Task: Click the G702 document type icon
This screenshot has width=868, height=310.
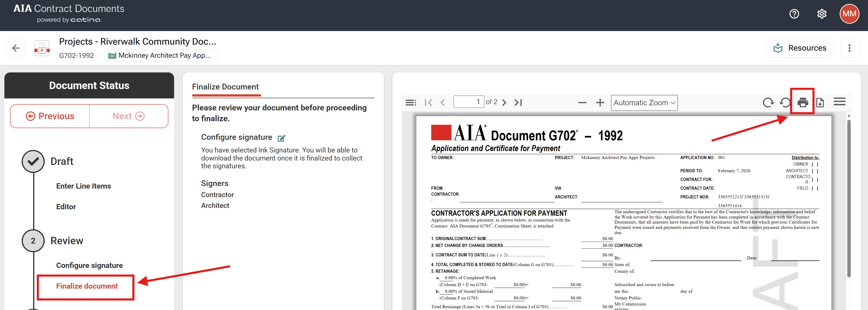Action: [x=42, y=48]
